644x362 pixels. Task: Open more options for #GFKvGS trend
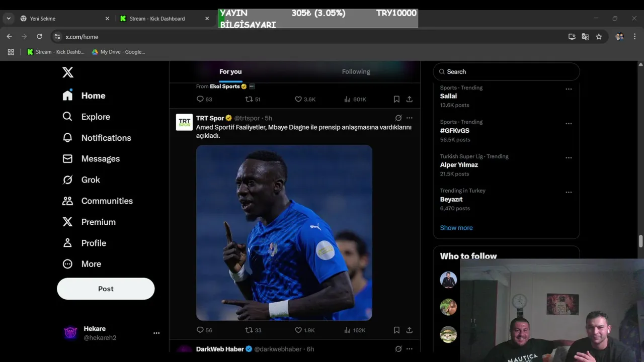(569, 123)
